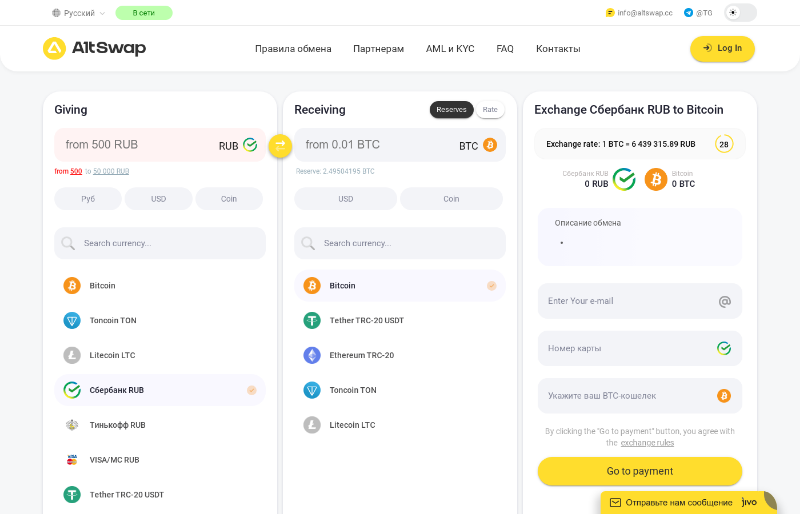Select Ethereum TRC-20 in Receiving list
This screenshot has height=514, width=800.
pyautogui.click(x=361, y=355)
